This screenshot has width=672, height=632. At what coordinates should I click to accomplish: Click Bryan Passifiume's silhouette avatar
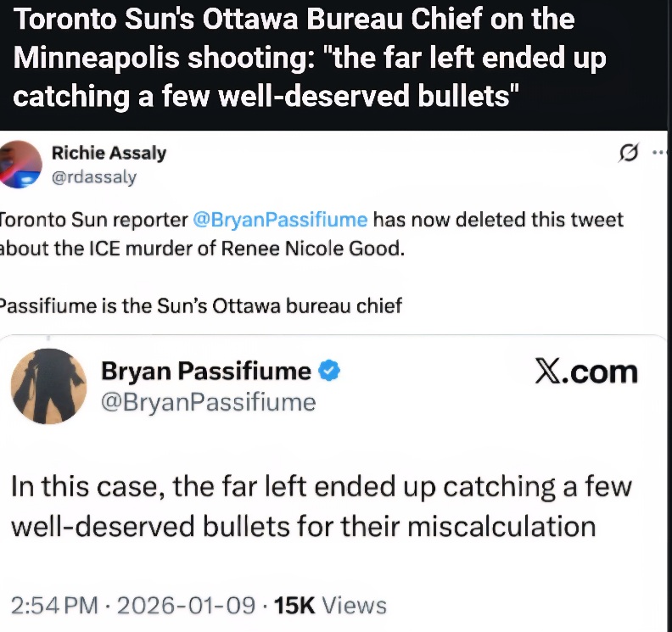[x=48, y=386]
